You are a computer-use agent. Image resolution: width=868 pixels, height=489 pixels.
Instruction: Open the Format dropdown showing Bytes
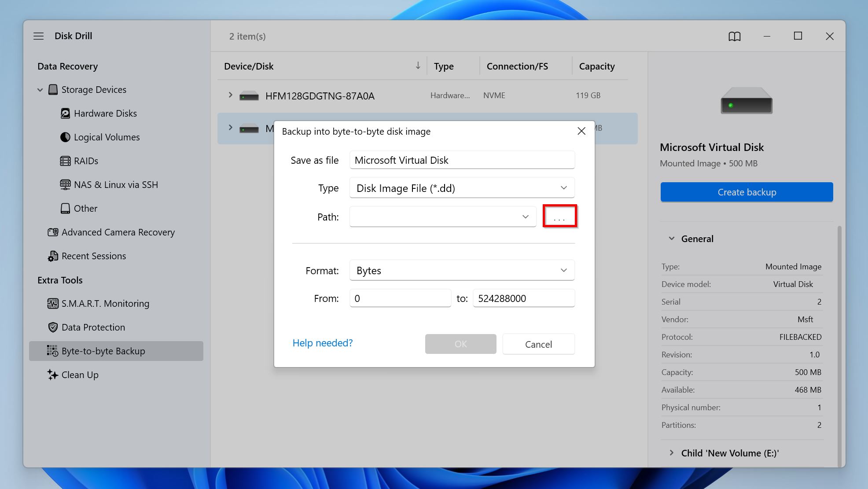click(563, 270)
